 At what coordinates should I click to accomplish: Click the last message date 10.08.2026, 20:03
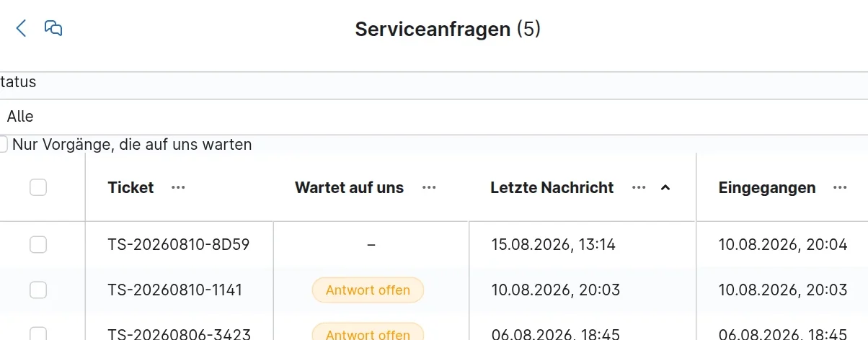pos(555,290)
